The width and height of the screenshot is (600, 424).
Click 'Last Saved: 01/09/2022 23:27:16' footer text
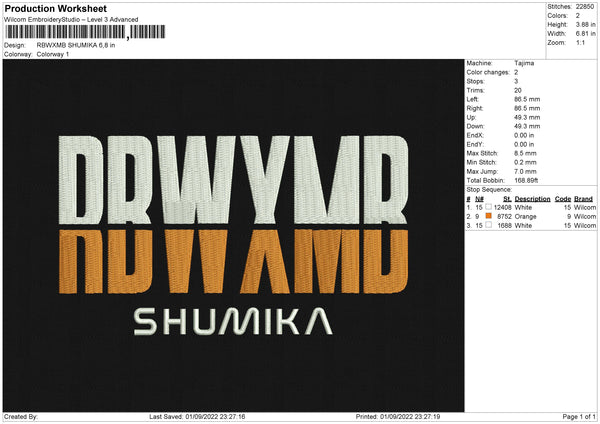[x=197, y=417]
